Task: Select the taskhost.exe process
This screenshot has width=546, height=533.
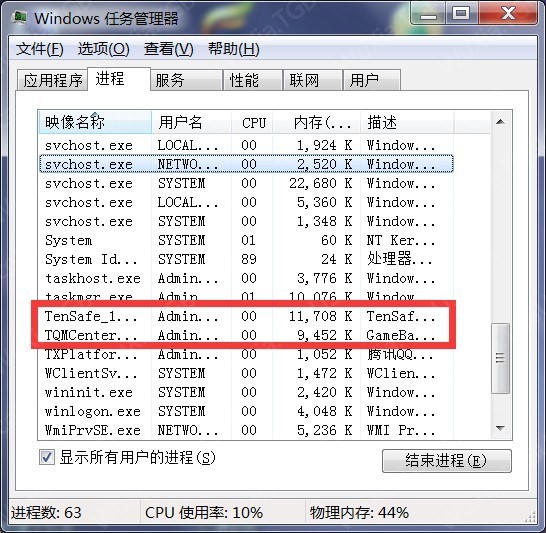Action: click(246, 278)
